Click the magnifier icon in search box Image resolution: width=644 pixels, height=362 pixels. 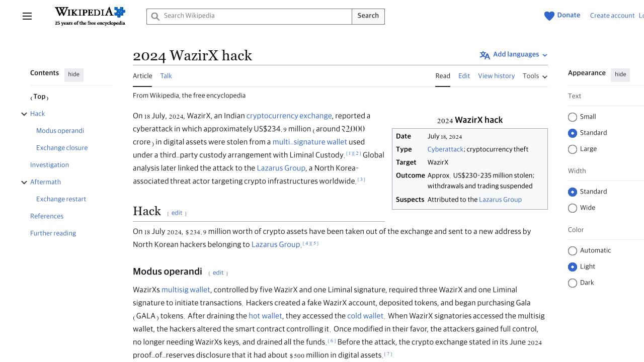click(155, 17)
